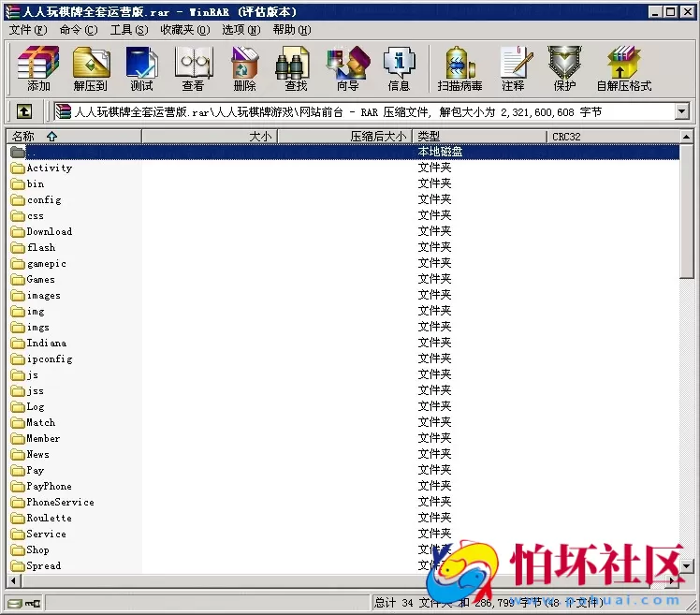
Task: Select the Indiana folder row
Action: point(343,344)
